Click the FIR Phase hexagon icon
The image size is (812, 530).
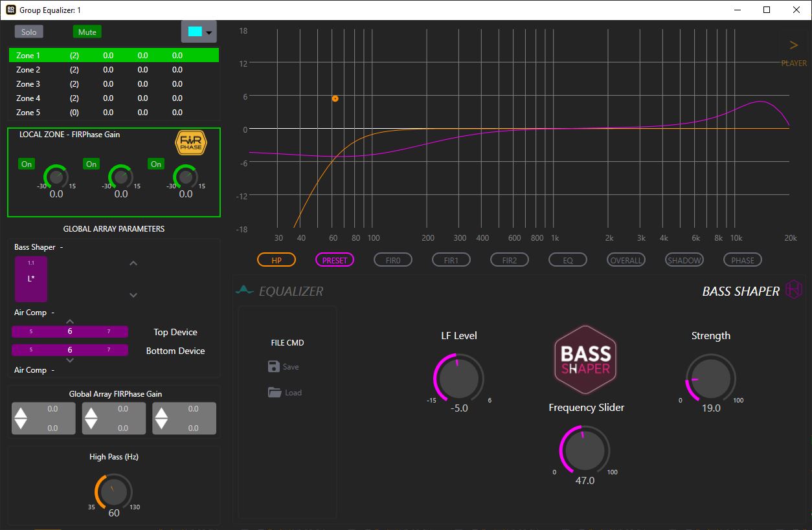pyautogui.click(x=190, y=142)
